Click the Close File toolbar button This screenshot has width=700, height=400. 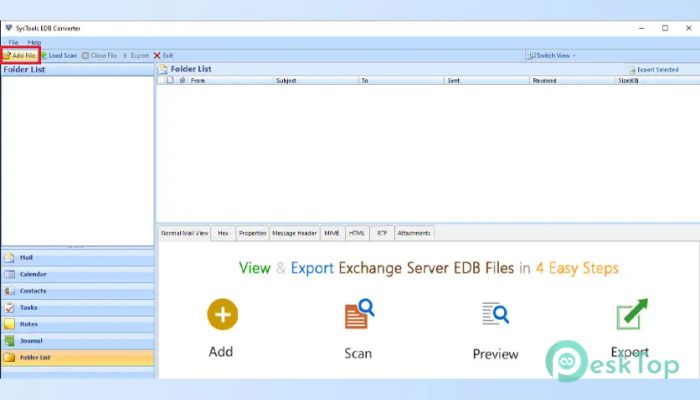[100, 55]
